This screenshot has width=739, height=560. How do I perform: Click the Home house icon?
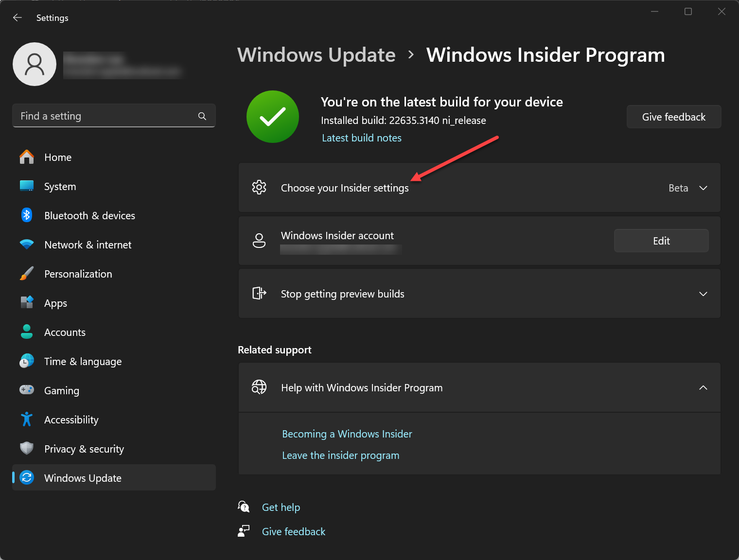coord(27,157)
